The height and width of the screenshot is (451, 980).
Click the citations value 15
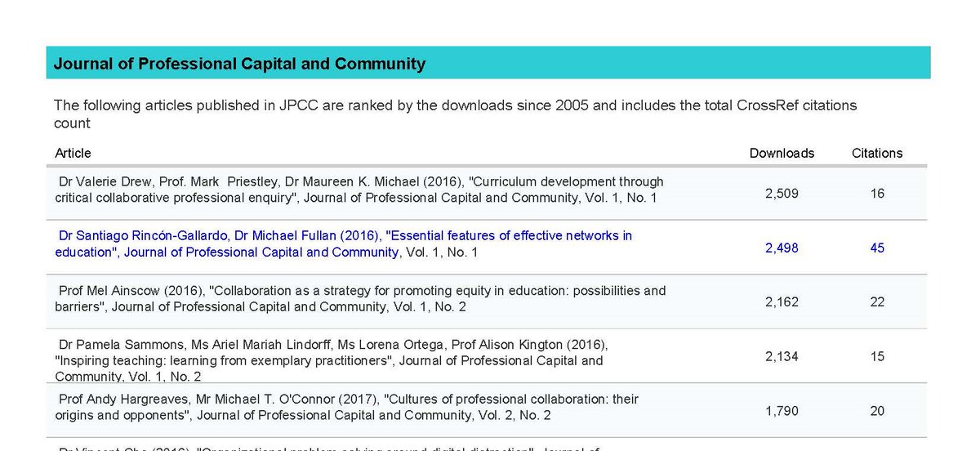(x=877, y=356)
